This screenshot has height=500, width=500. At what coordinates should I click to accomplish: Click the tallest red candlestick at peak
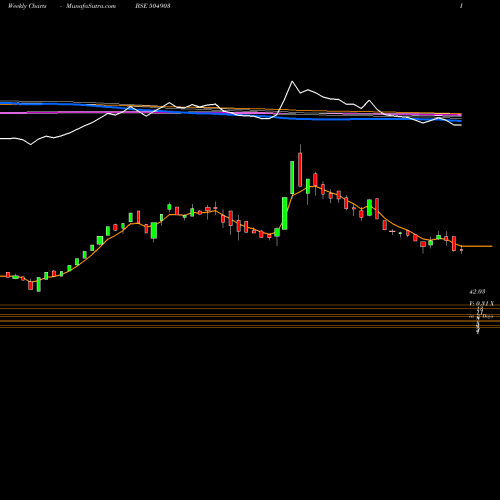pos(300,169)
